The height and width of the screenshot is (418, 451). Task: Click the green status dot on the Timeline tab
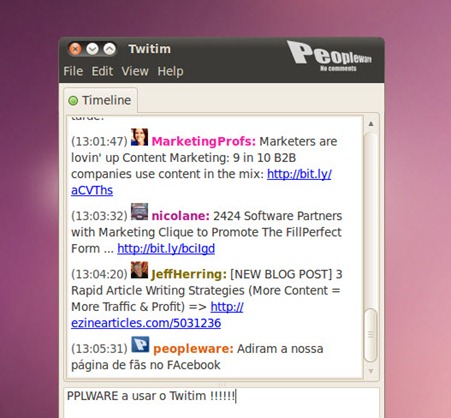(73, 100)
